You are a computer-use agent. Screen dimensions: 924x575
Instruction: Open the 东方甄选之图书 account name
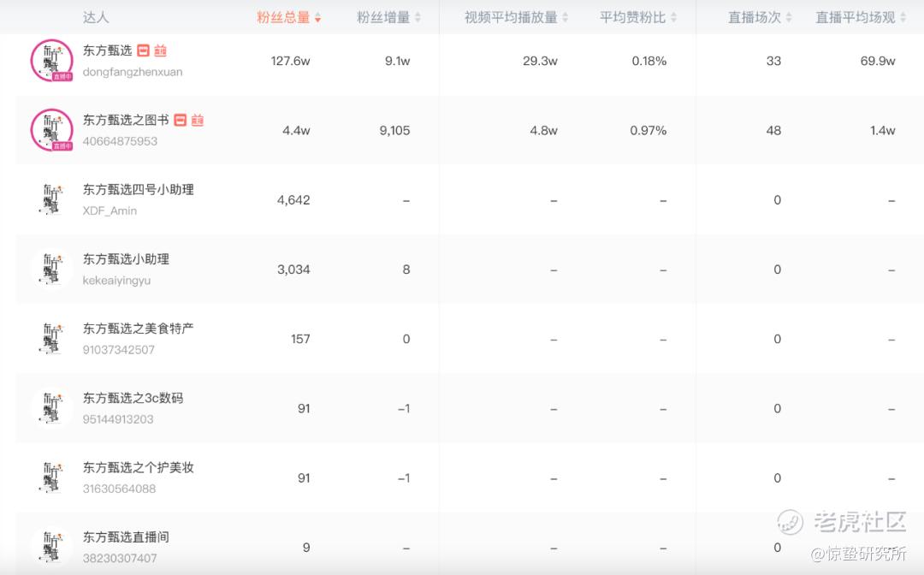(126, 120)
